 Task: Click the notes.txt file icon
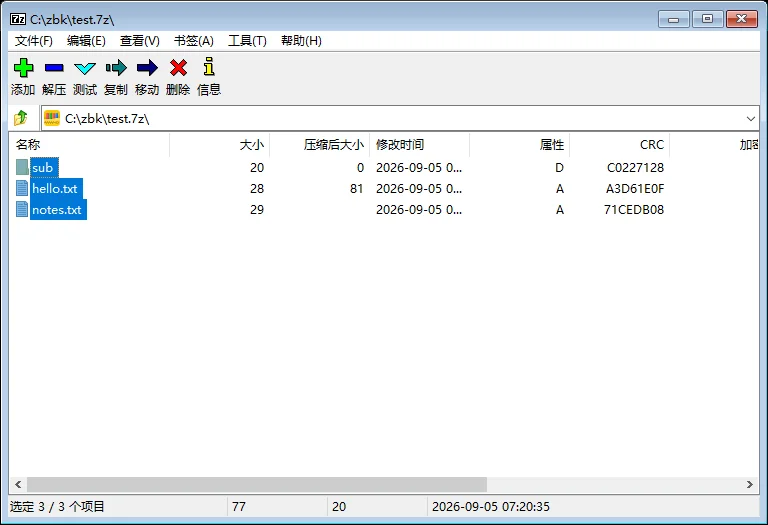click(x=22, y=209)
